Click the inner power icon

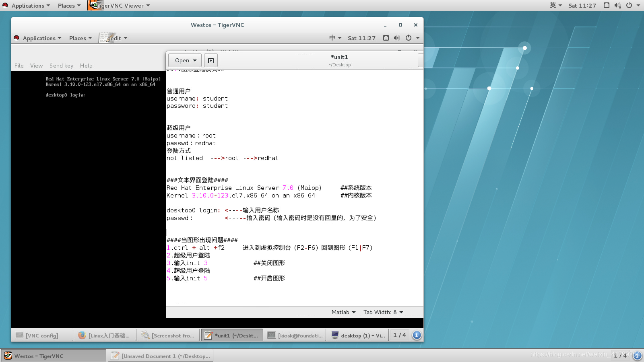click(x=409, y=38)
